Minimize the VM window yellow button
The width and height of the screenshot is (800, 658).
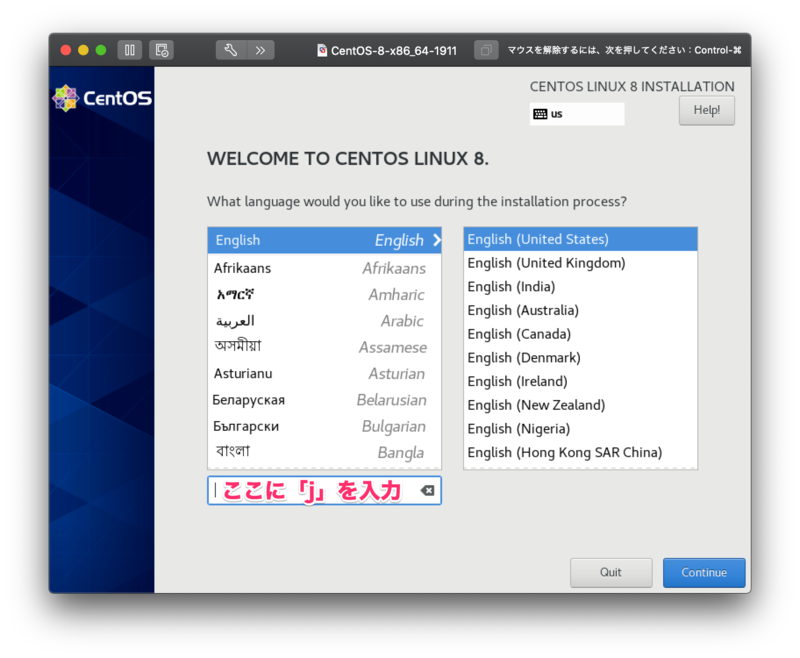click(x=83, y=50)
